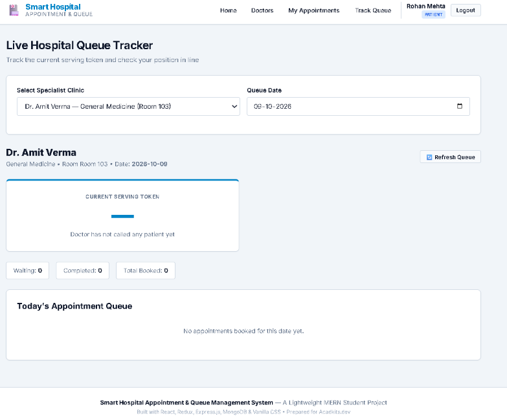
Task: Open the calendar picker icon in Queue Date
Action: coord(460,106)
